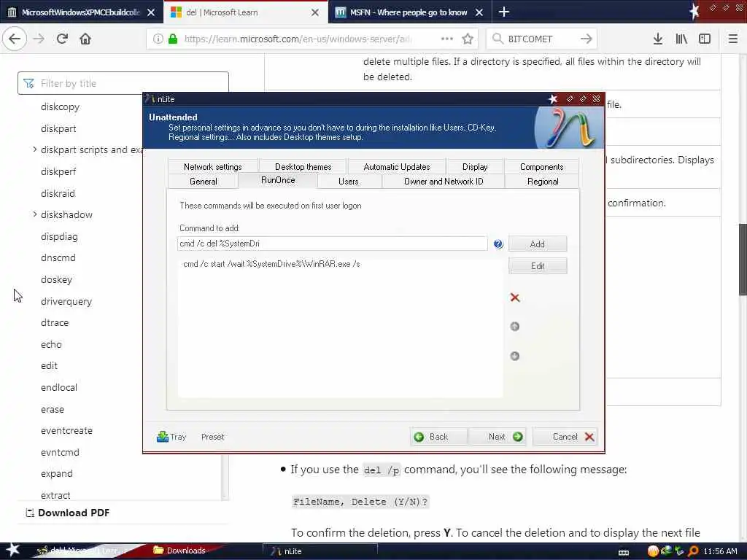Select the RunOnce tab
The height and width of the screenshot is (560, 747).
278,181
